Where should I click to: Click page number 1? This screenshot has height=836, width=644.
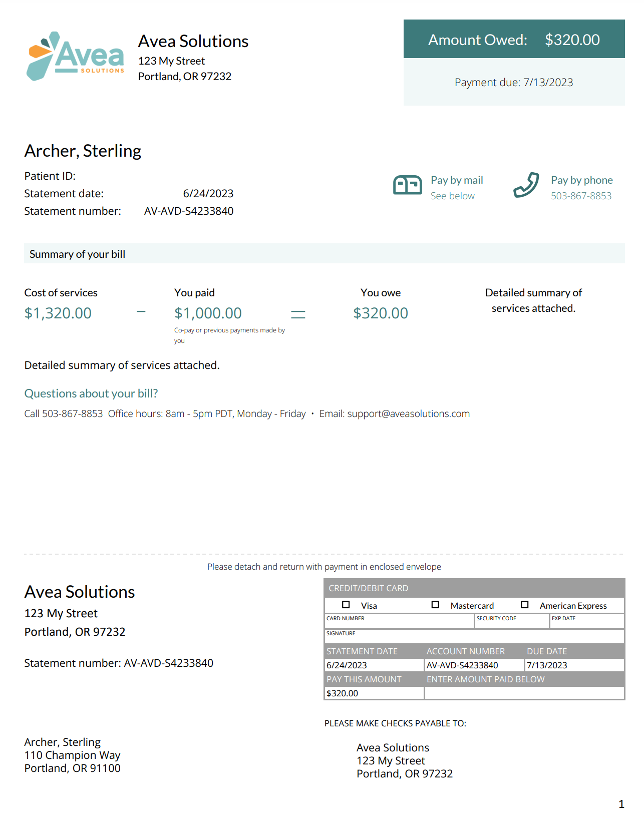coord(621,804)
